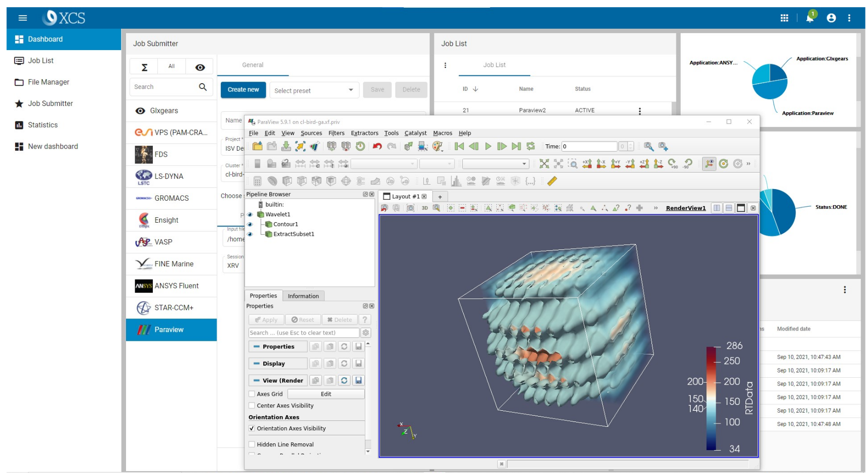Viewport: 868px width, 473px height.
Task: Collapse the Properties section
Action: [x=278, y=347]
